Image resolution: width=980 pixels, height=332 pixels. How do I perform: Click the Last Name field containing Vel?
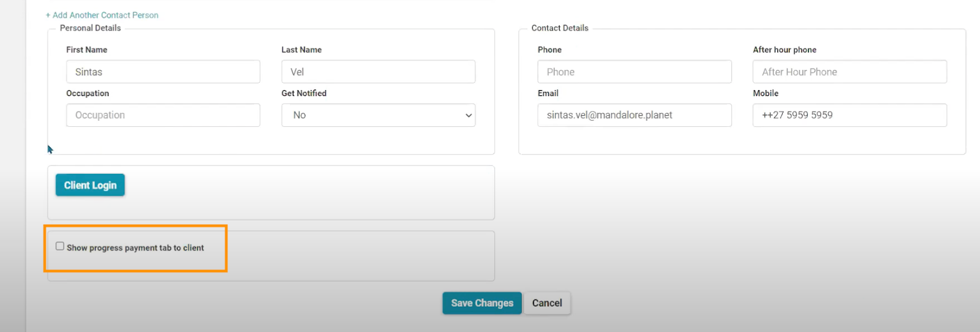click(x=378, y=72)
